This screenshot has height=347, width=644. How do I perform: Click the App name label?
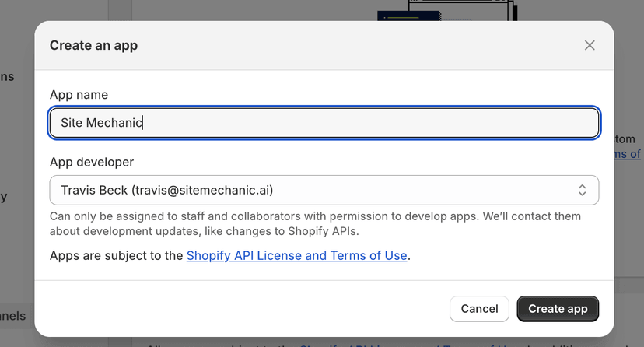tap(79, 95)
